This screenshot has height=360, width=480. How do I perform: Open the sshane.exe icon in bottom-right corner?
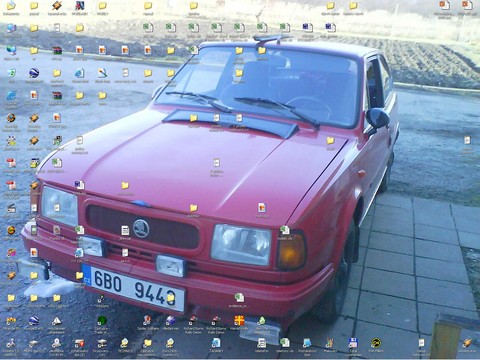[467, 343]
